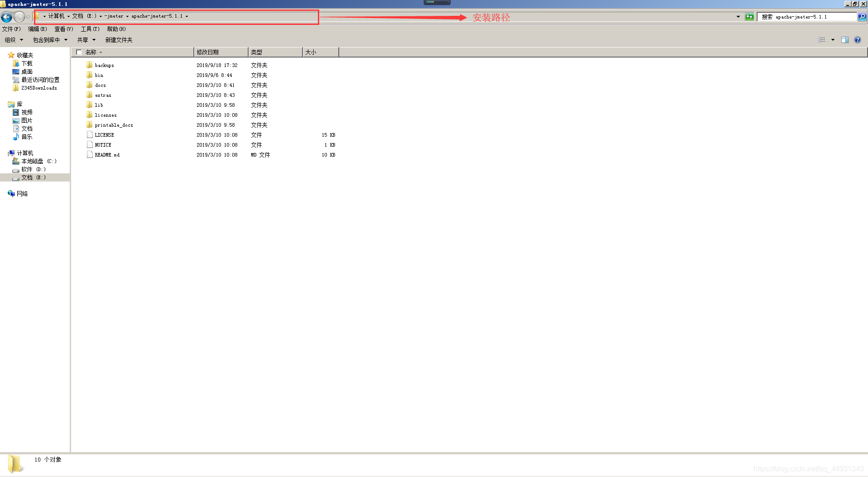Open the Help question mark icon
The height and width of the screenshot is (477, 868).
pos(858,40)
